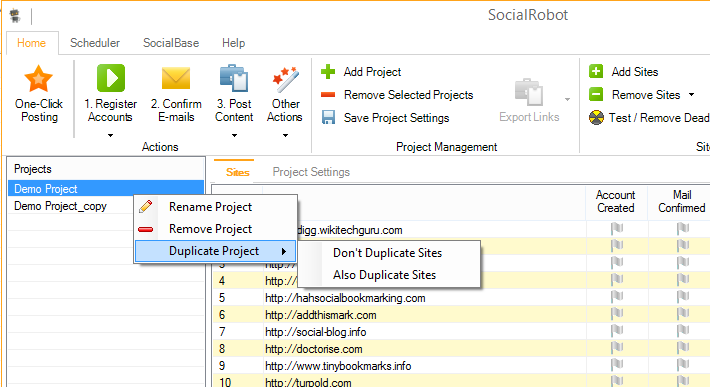Click the green plus Add Project icon
Screen dimensions: 710x387
click(328, 72)
